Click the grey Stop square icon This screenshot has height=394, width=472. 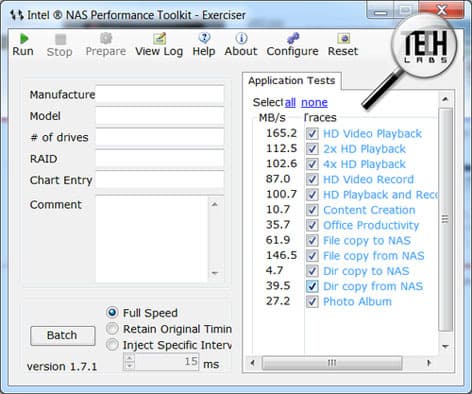[60, 39]
